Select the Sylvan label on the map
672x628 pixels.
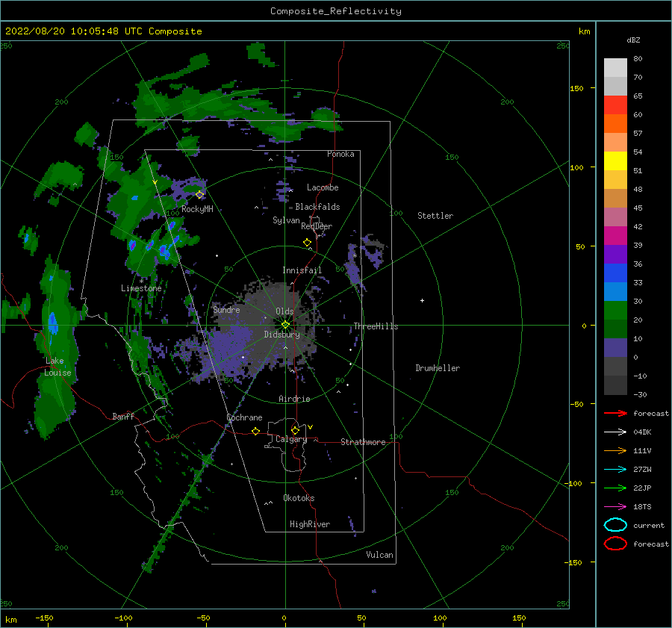click(286, 220)
